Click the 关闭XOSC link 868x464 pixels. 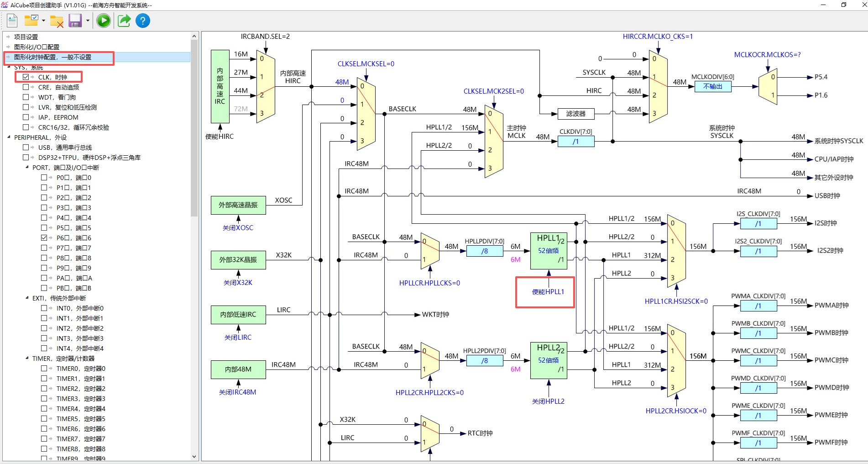pos(238,228)
